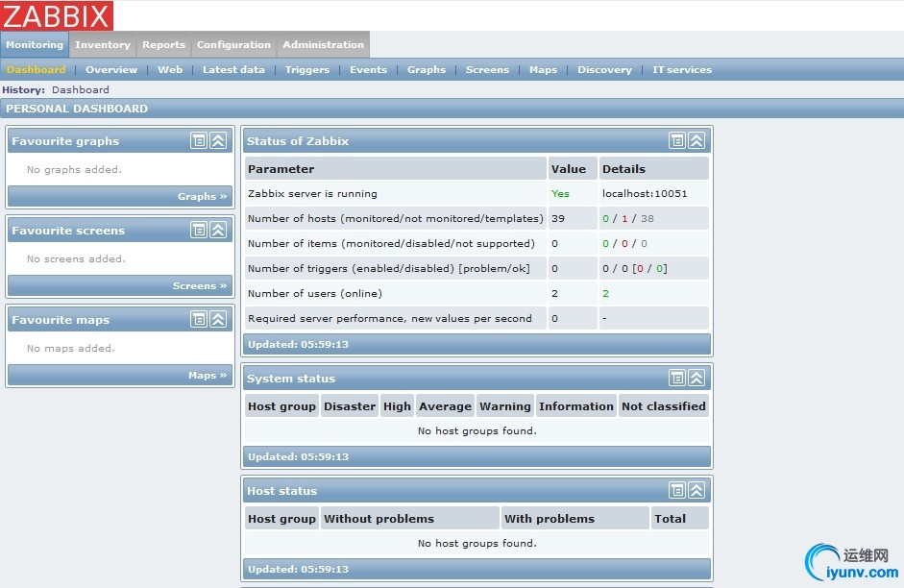Open System status widget menu icon
904x588 pixels.
tap(677, 379)
